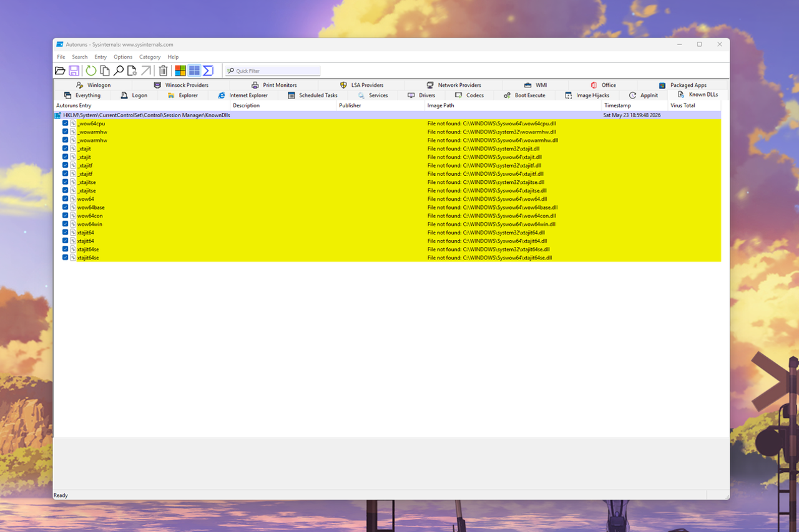The image size is (799, 532).
Task: Refresh the autoruns scan
Action: click(x=91, y=70)
